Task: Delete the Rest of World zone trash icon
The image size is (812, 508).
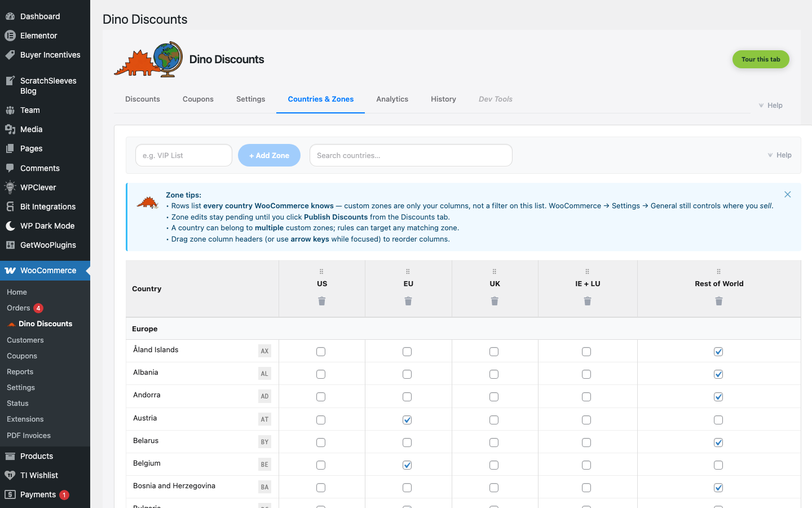Action: pyautogui.click(x=719, y=301)
